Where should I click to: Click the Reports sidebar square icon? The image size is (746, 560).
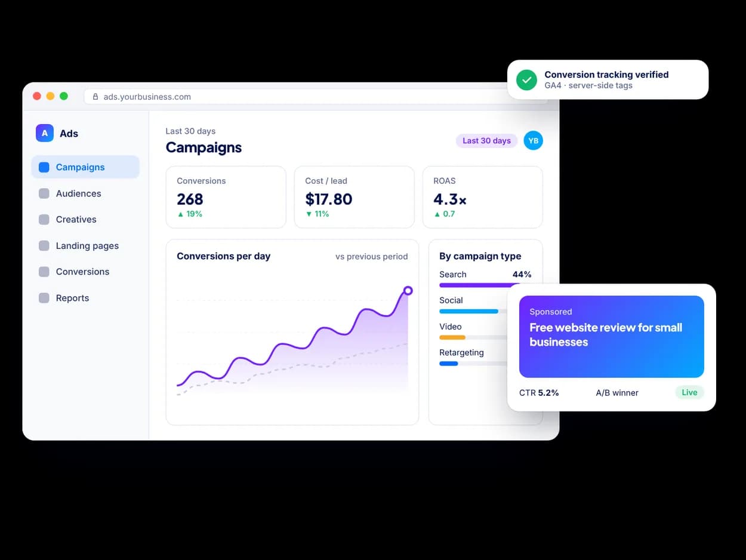point(44,298)
